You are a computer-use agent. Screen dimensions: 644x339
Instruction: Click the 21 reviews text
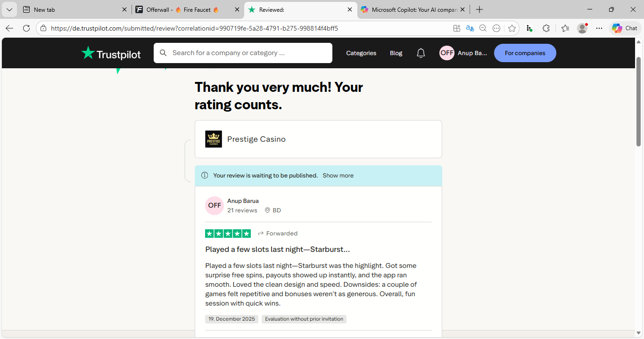(x=242, y=210)
